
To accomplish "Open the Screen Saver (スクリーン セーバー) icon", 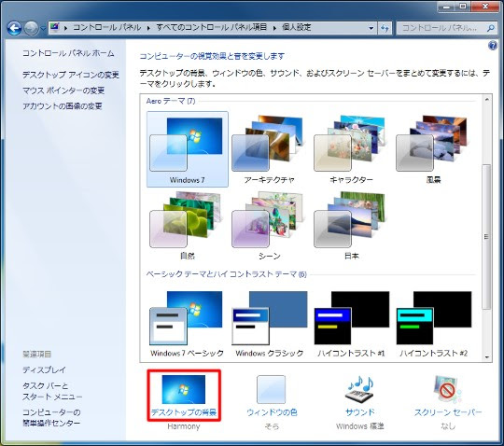I will tap(448, 396).
